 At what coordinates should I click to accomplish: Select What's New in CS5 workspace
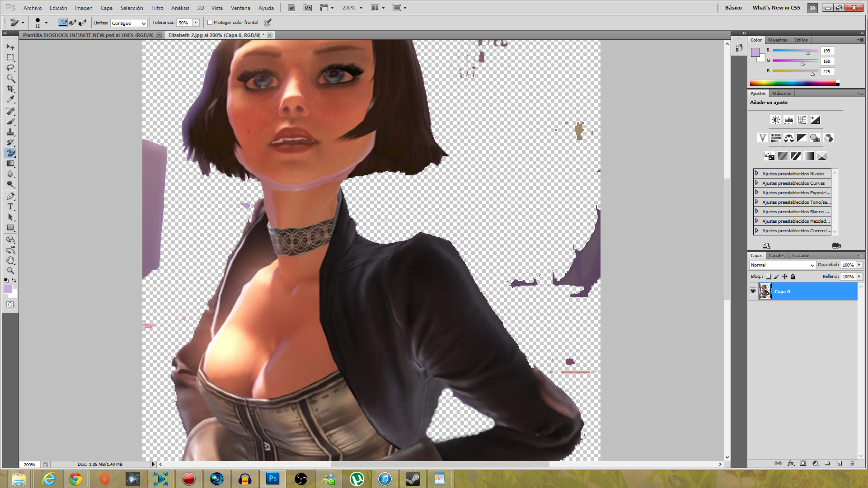click(776, 8)
